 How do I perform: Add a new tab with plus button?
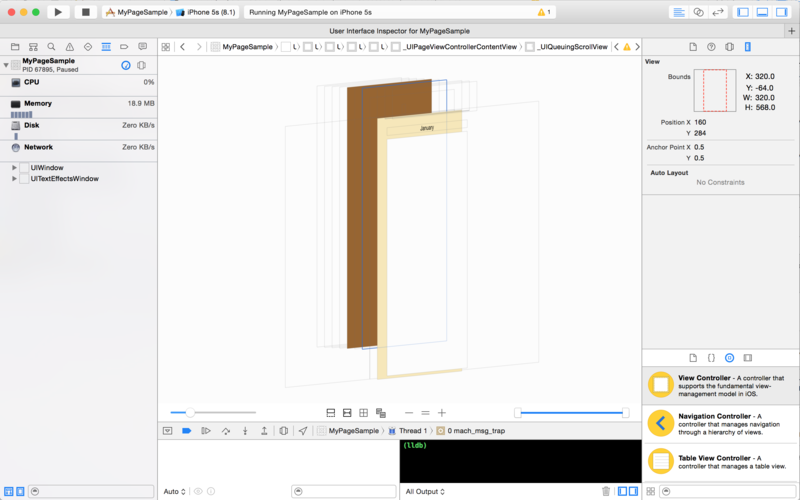[x=791, y=31]
